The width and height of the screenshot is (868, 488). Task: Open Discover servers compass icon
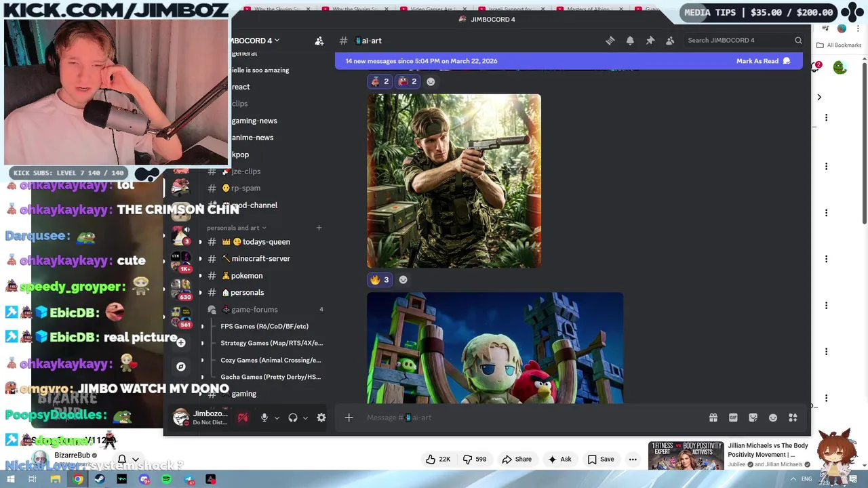click(181, 367)
